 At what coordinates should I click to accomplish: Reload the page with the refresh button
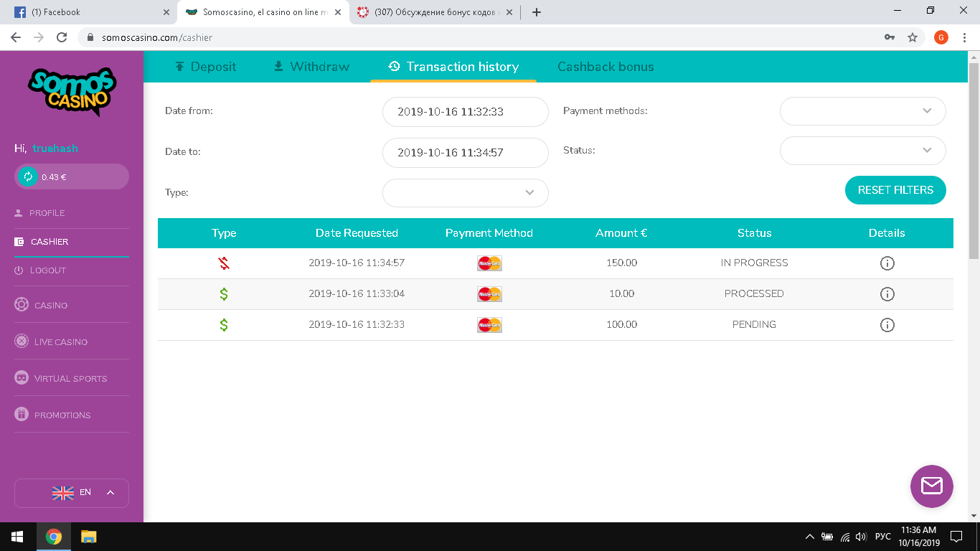click(62, 37)
